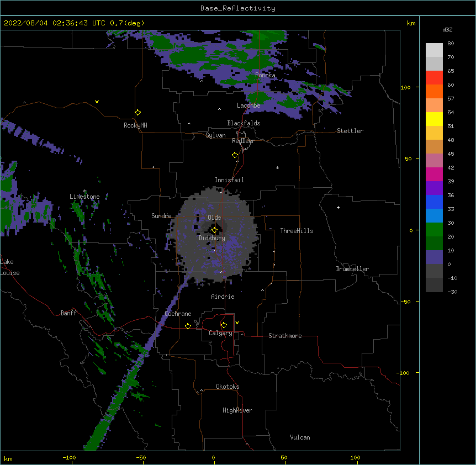Click the ThreeHills city label
Viewport: 476px width, 465px height.
297,231
